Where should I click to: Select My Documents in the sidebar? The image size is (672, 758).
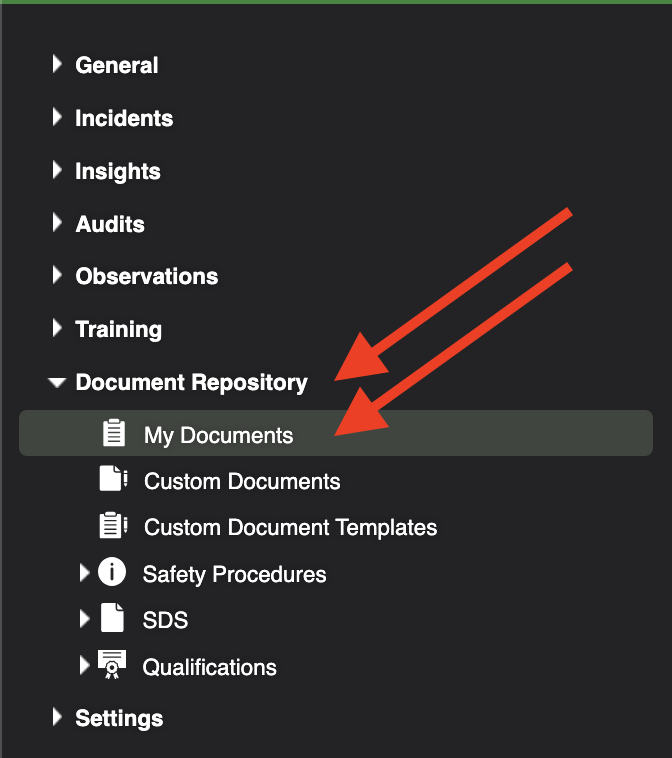(x=336, y=433)
